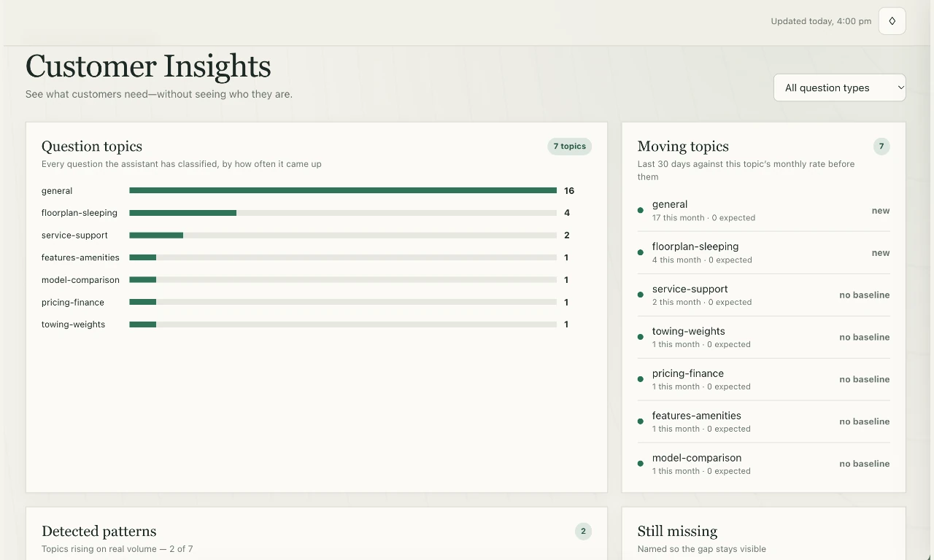The width and height of the screenshot is (934, 560).
Task: Click the features-amenities label in Question topics
Action: point(80,257)
